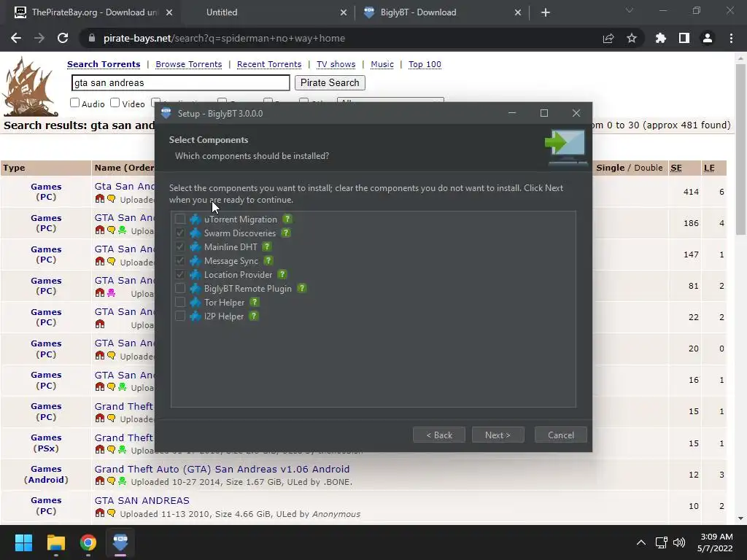Open the GTA SAN ANDREAS torrent link
The image size is (747, 560).
(142, 500)
